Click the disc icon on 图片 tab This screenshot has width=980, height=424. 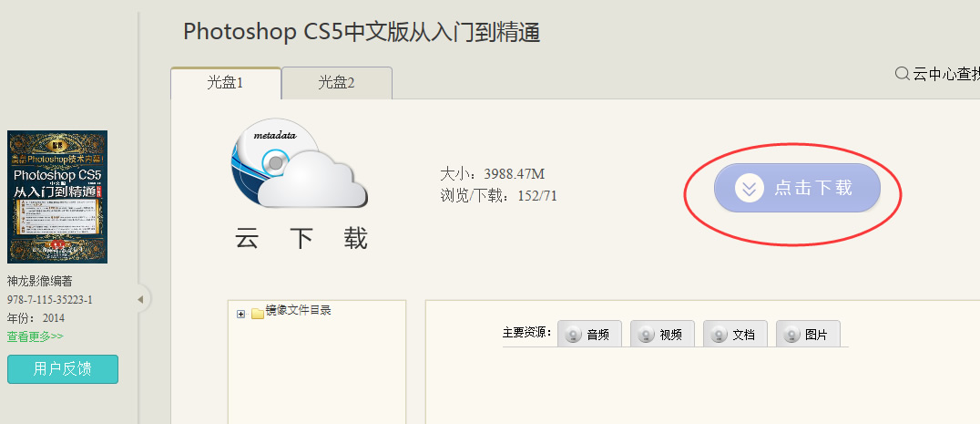point(791,335)
